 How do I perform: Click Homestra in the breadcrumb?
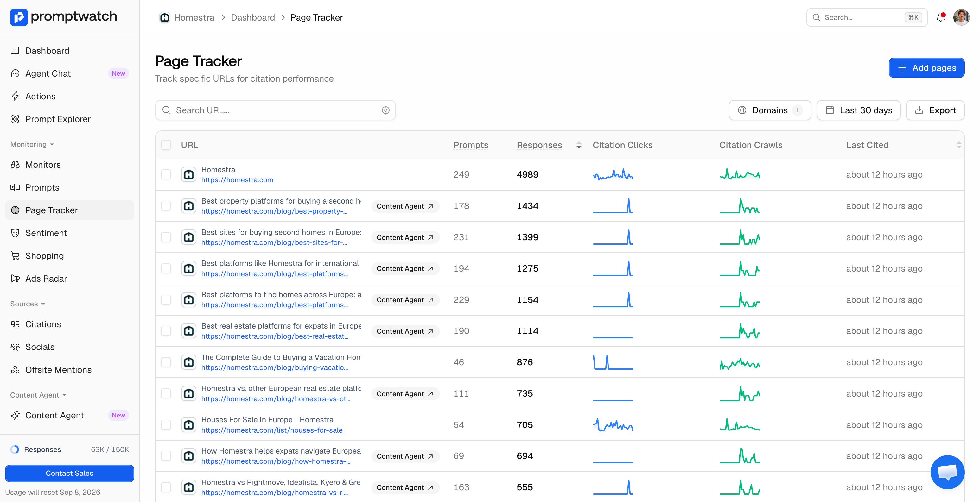pos(194,17)
